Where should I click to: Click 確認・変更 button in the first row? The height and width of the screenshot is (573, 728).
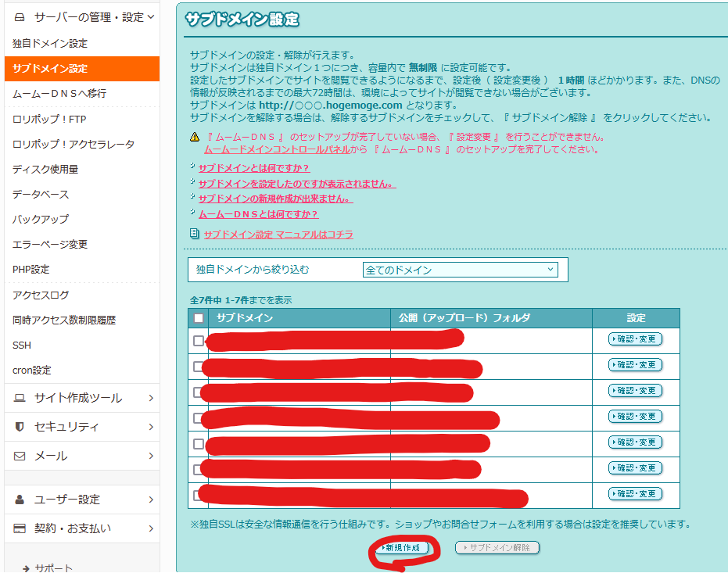point(635,339)
